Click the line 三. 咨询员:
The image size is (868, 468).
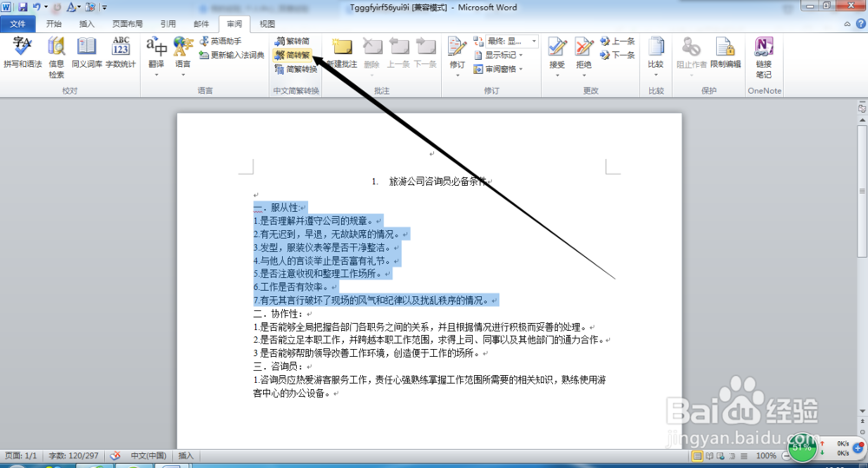(278, 366)
